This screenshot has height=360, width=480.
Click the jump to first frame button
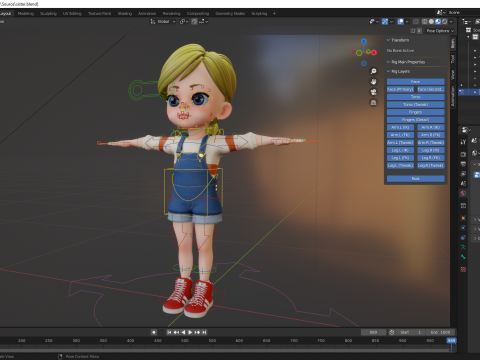pyautogui.click(x=169, y=332)
